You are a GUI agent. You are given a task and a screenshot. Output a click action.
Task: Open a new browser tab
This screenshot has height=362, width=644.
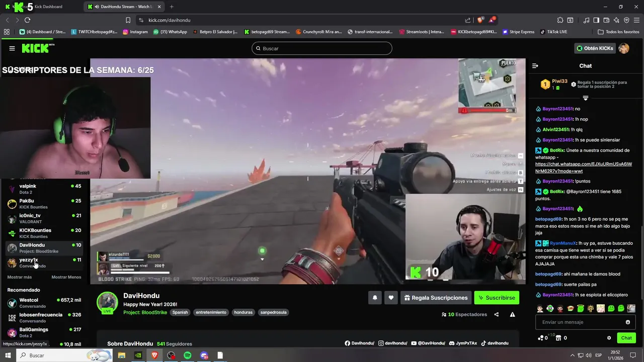pos(172,7)
